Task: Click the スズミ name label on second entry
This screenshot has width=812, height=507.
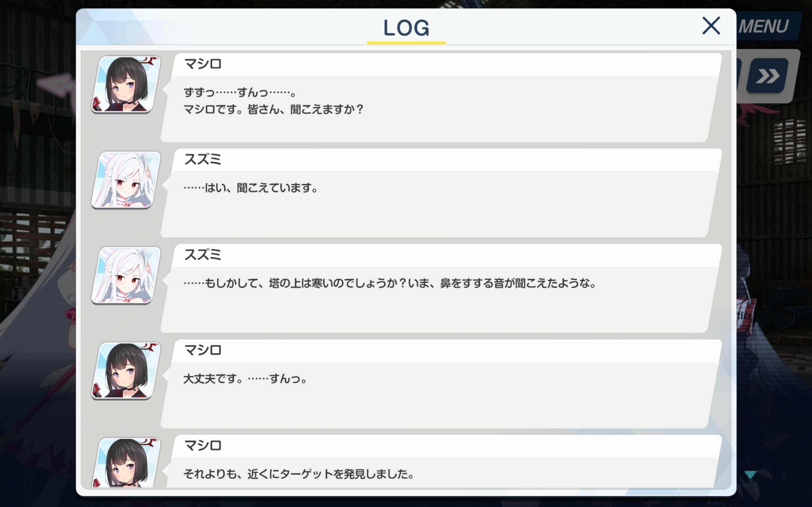Action: [203, 159]
